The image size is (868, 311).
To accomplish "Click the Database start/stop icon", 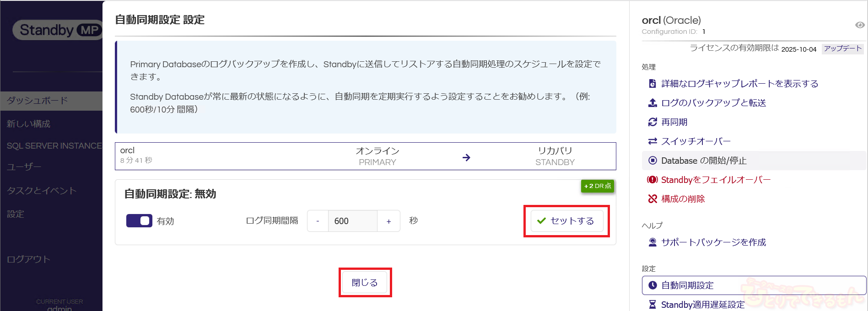I will coord(652,161).
